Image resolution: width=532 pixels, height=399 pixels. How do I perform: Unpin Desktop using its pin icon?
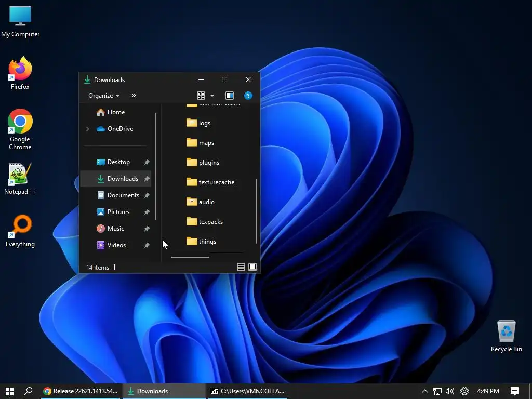click(x=147, y=162)
